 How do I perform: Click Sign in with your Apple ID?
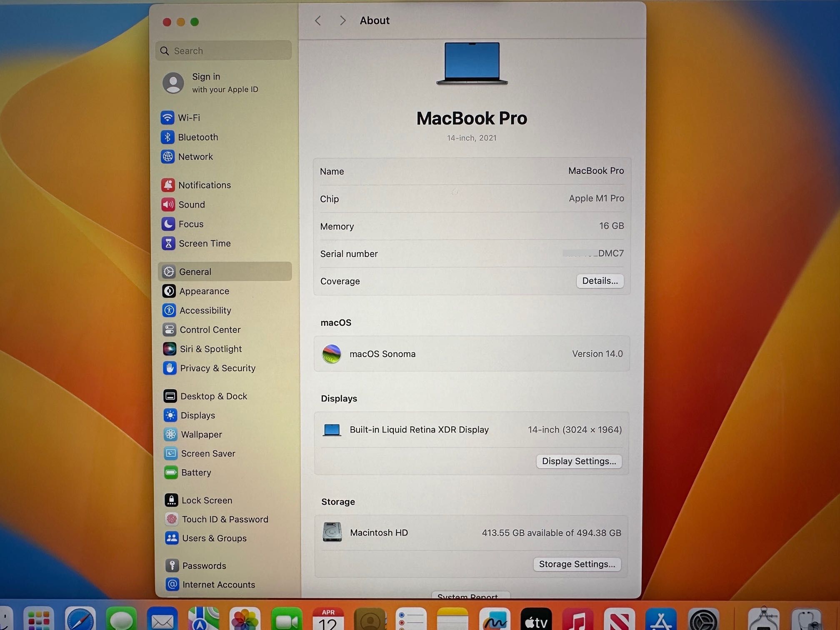pos(210,82)
